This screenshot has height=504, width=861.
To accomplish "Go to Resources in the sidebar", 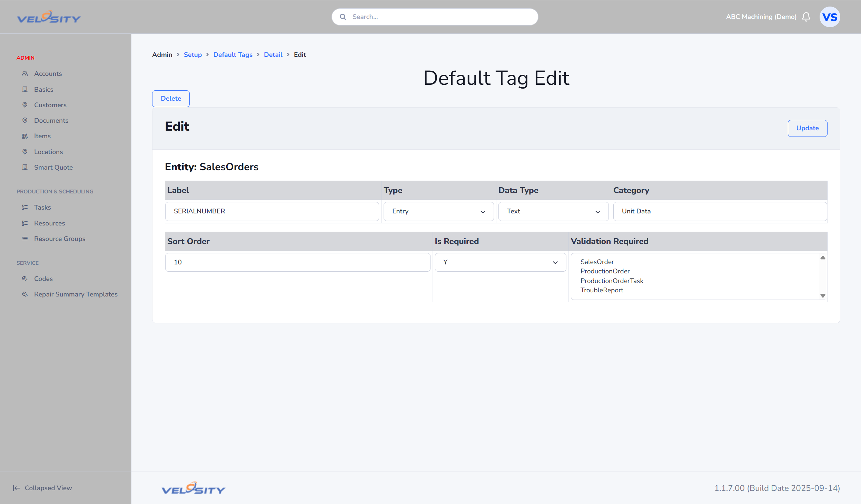I will point(50,223).
